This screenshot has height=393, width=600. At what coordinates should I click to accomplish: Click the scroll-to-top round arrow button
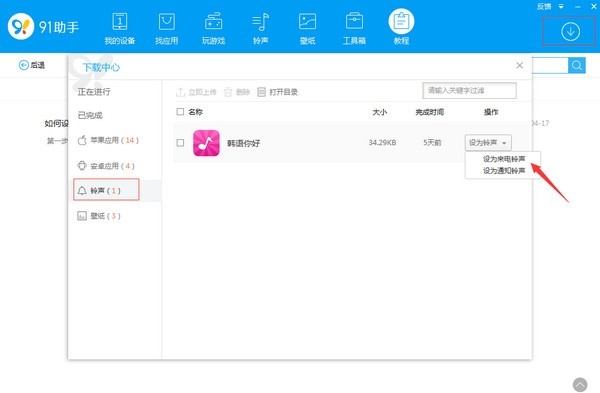pos(580,385)
